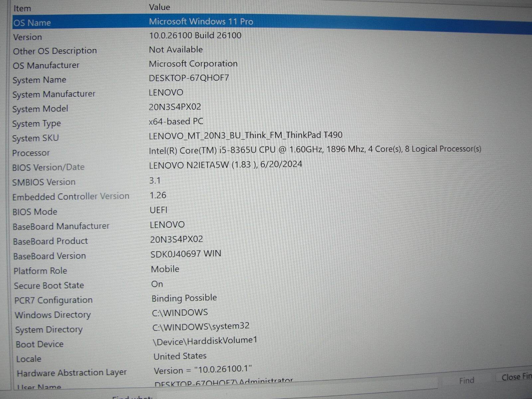
Task: Click the Item column header
Action: tap(23, 8)
